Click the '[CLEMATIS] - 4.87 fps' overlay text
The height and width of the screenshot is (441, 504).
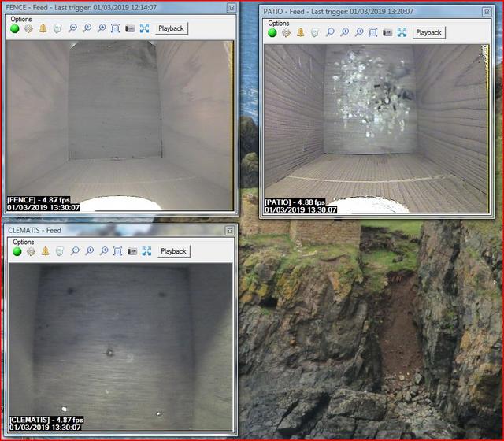(46, 420)
